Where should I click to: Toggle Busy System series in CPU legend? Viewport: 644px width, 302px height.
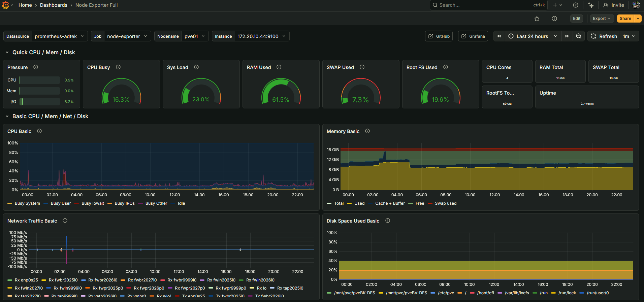[27, 203]
